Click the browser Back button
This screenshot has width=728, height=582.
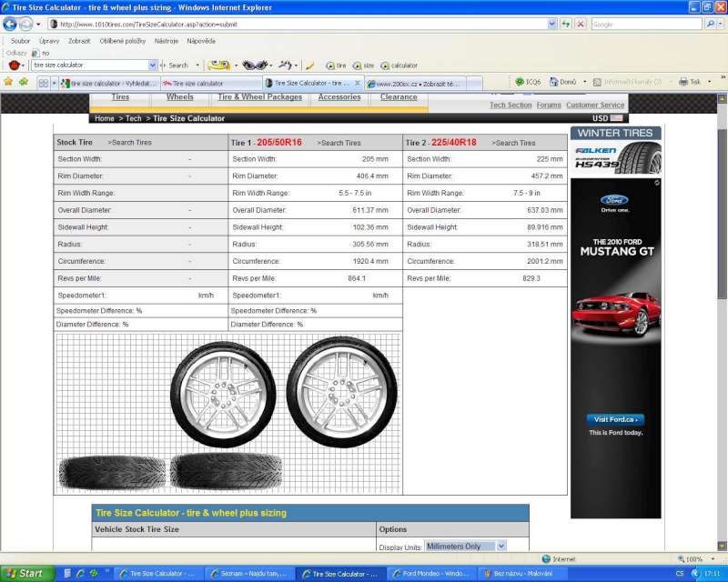coord(10,25)
